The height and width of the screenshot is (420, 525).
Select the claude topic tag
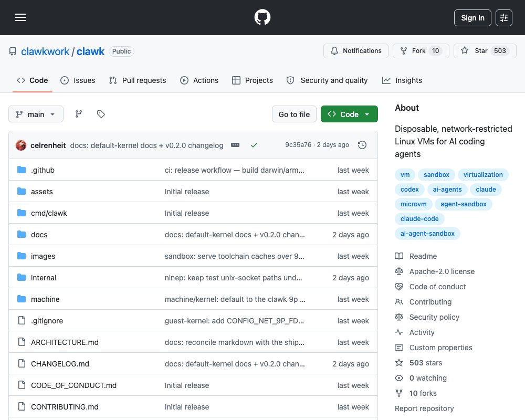486,190
